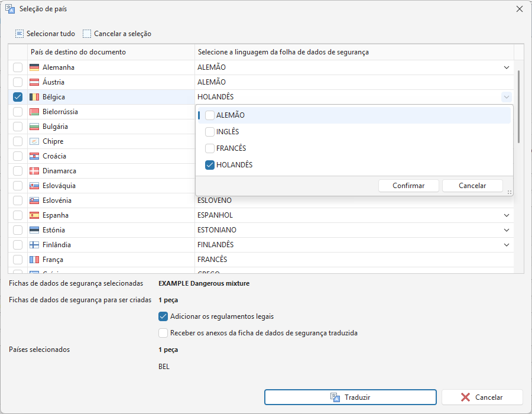Check the Alemanha country checkbox
Screen dimensions: 532x414
click(18, 67)
